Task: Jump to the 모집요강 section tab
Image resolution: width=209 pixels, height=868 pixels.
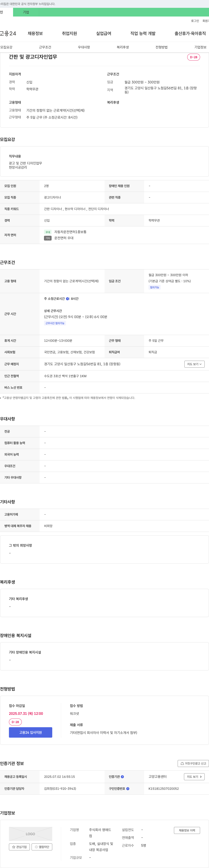Action: (6, 47)
